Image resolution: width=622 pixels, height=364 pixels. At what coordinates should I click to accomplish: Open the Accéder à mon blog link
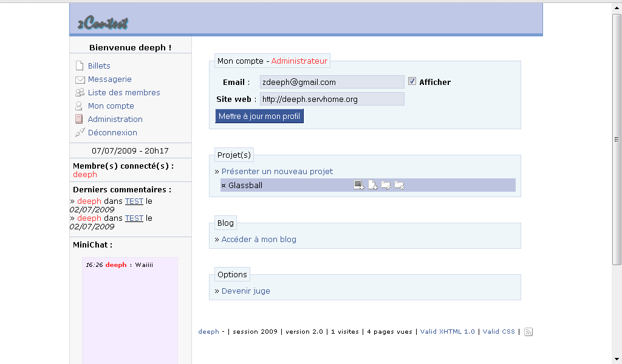[259, 239]
